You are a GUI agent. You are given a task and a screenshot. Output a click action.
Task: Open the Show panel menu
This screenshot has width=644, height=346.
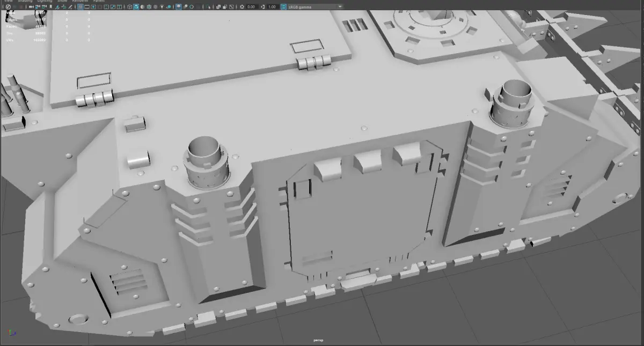click(62, 2)
